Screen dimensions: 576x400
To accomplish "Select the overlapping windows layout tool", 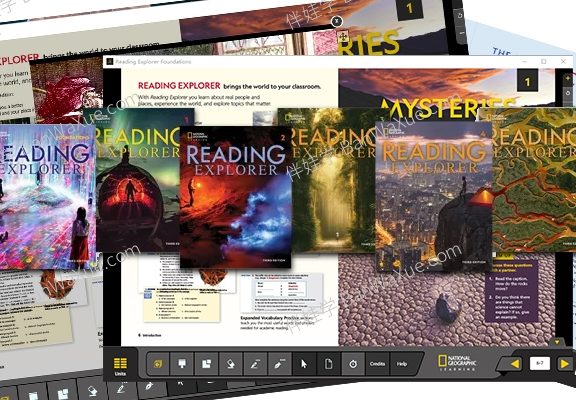I will pos(206,364).
